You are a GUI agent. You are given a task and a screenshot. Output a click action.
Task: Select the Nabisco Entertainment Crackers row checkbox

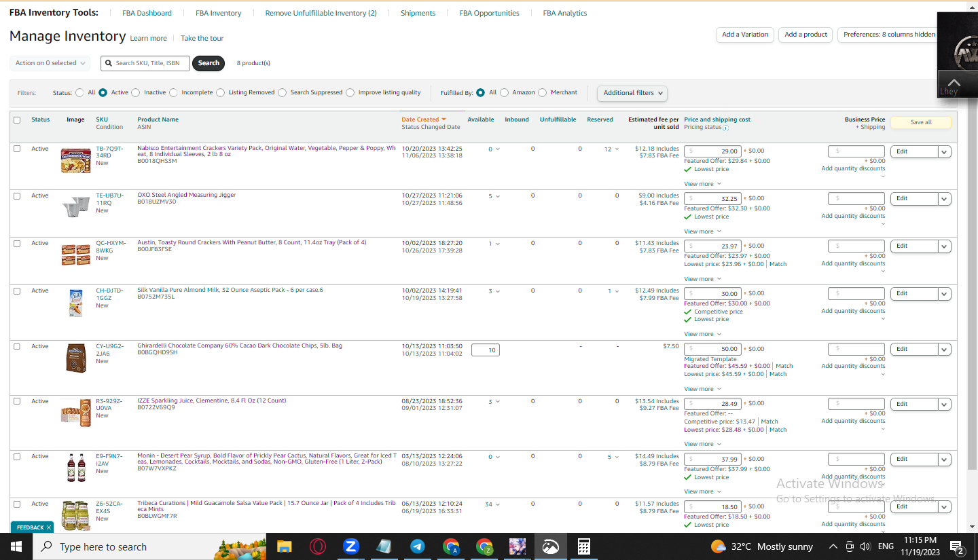pyautogui.click(x=17, y=149)
